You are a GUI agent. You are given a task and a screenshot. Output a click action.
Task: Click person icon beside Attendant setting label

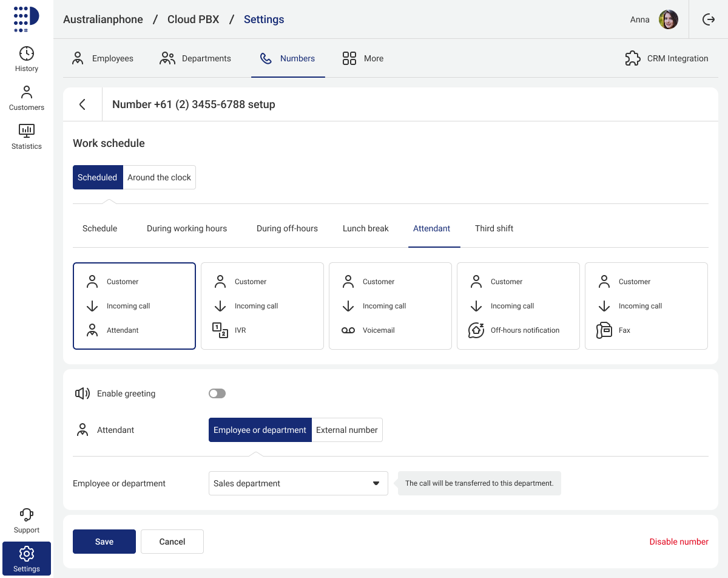(x=83, y=430)
